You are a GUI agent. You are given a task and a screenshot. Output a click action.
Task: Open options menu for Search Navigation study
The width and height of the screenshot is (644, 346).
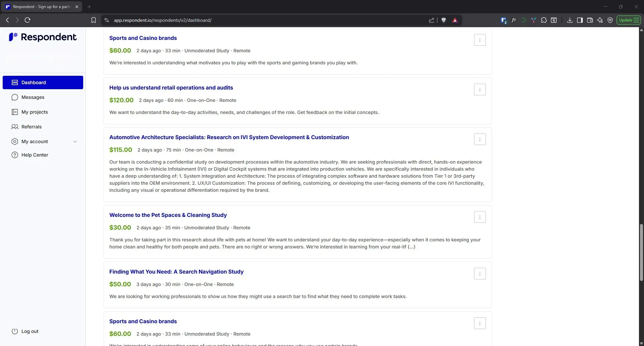pyautogui.click(x=480, y=274)
